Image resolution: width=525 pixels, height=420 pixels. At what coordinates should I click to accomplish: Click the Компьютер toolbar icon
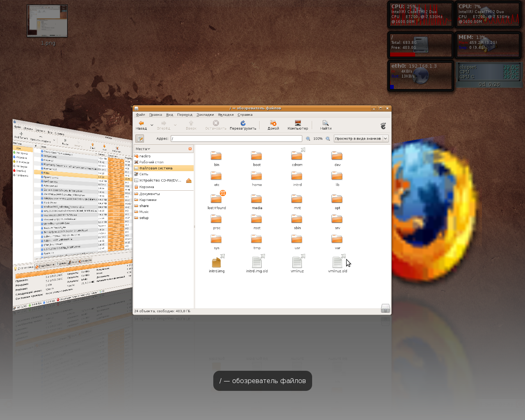click(298, 123)
